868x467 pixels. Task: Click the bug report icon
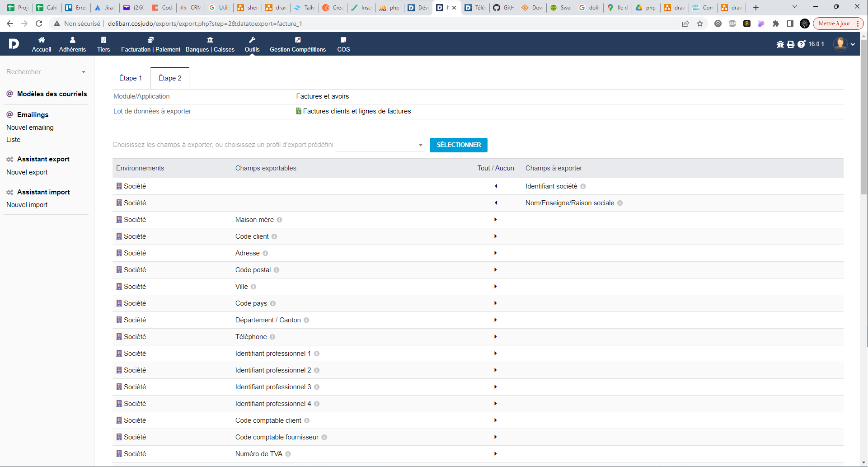(x=780, y=44)
